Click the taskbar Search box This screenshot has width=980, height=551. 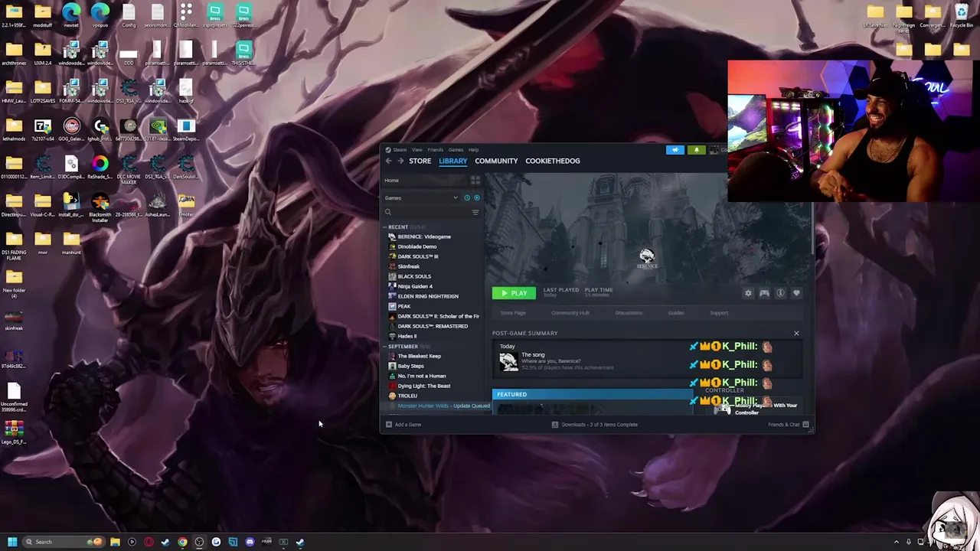click(x=63, y=542)
